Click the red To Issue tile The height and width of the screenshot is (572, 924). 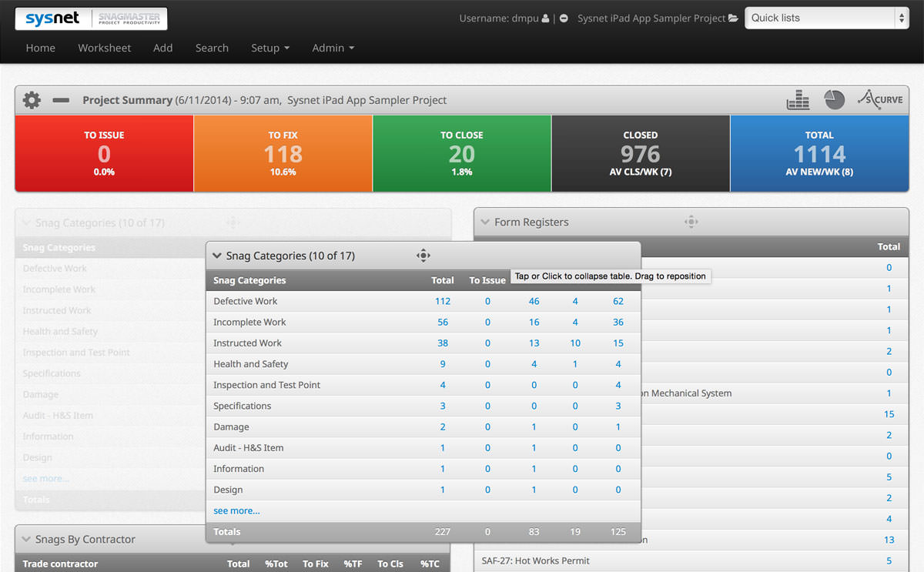(104, 153)
